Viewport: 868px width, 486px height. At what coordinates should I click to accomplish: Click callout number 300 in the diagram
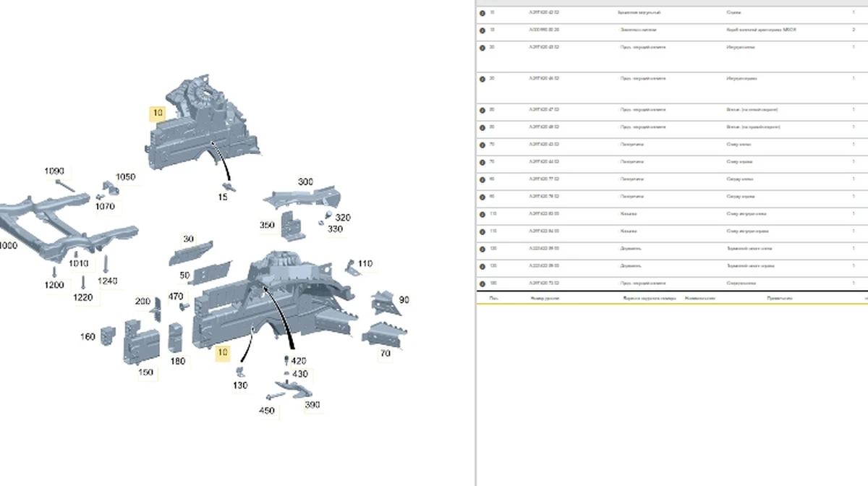(305, 182)
